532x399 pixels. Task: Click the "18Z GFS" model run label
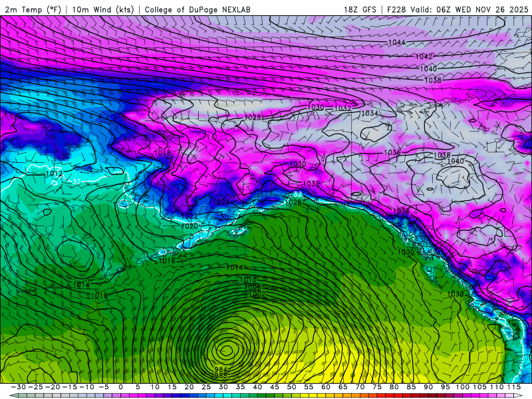tap(360, 9)
